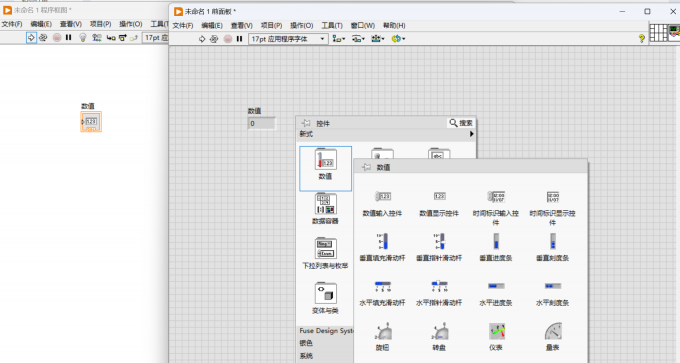680x363 pixels.
Task: Open 文件(F) menu in the block diagram window
Action: click(12, 24)
